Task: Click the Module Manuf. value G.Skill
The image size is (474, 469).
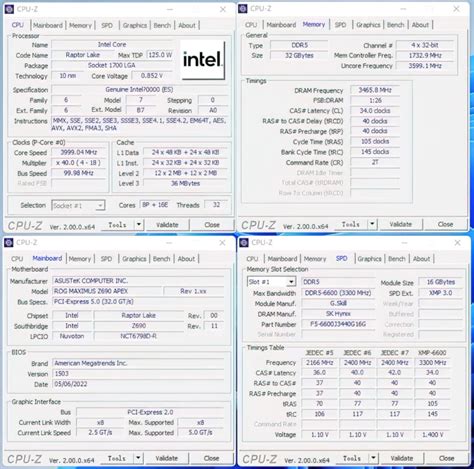Action: pyautogui.click(x=338, y=303)
